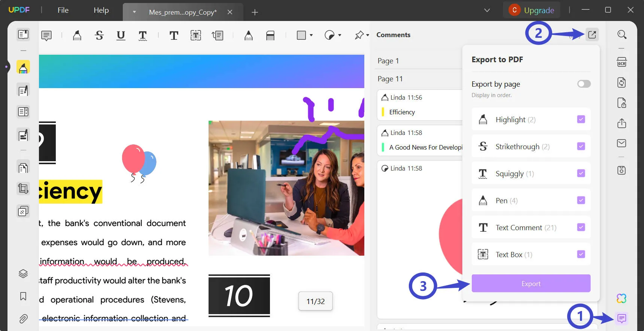Open the Help menu
Viewport: 644px width, 331px height.
(101, 10)
